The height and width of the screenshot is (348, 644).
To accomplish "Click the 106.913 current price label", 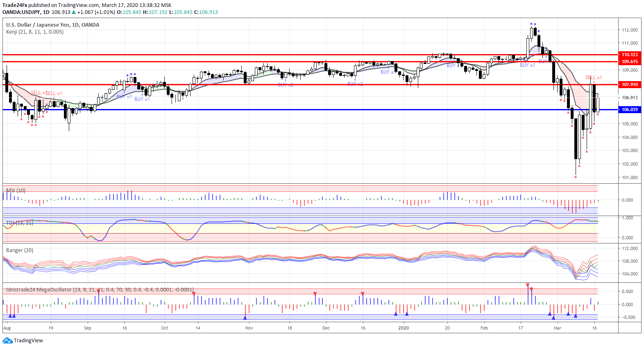I will [630, 98].
